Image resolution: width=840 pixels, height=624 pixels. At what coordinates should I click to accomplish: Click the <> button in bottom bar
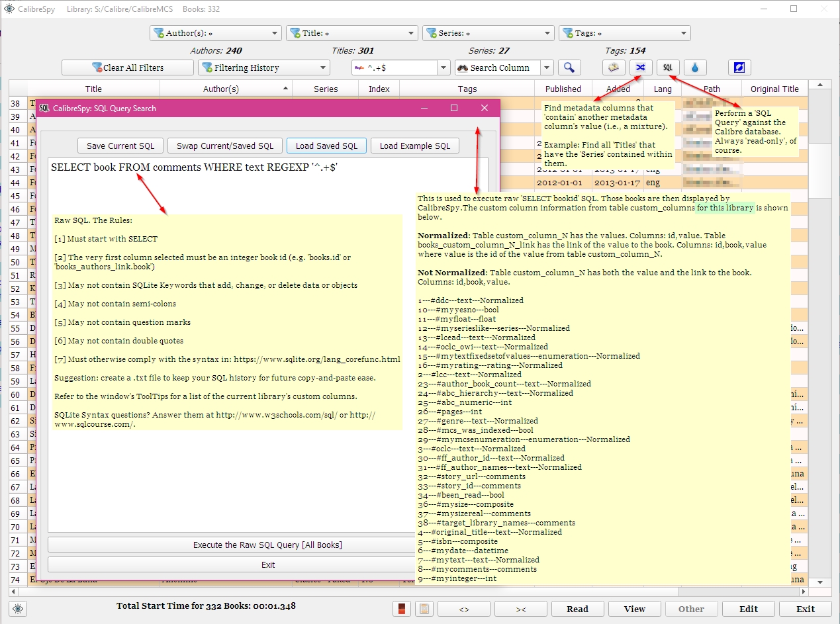point(464,609)
